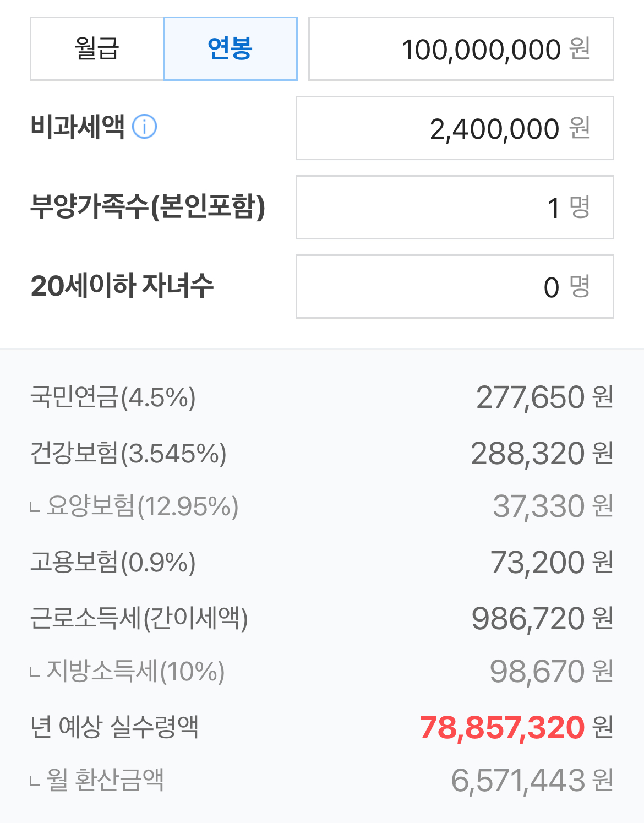This screenshot has height=823, width=644.
Task: Click the 월 환산금액 label
Action: tap(105, 780)
